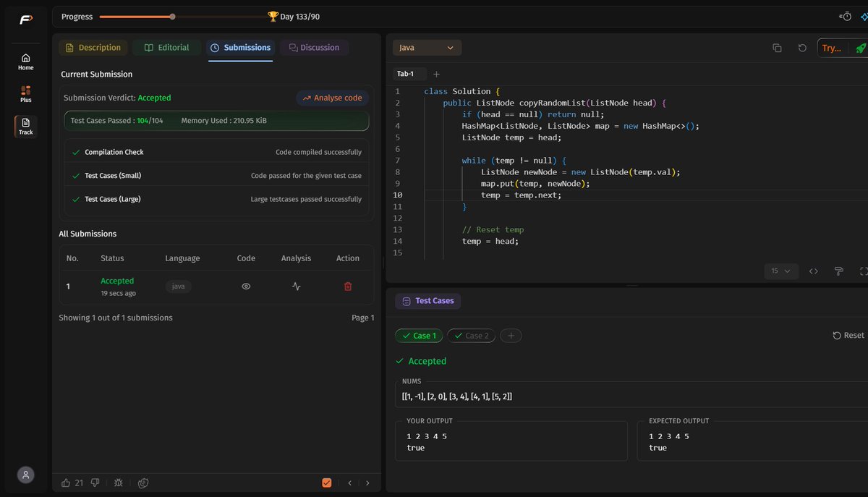Click the 'Test Cases Passed : 104/104' text
Viewport: 868px width, 497px height.
116,121
